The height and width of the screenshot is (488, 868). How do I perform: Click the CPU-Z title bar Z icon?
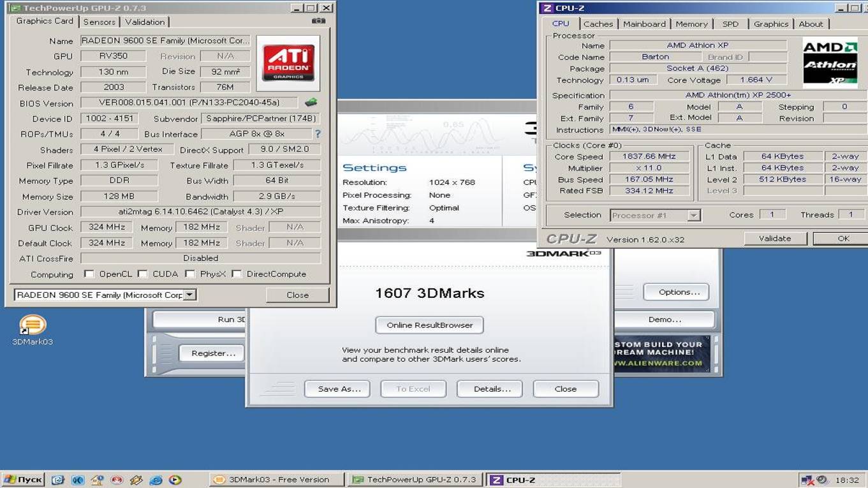click(x=547, y=8)
